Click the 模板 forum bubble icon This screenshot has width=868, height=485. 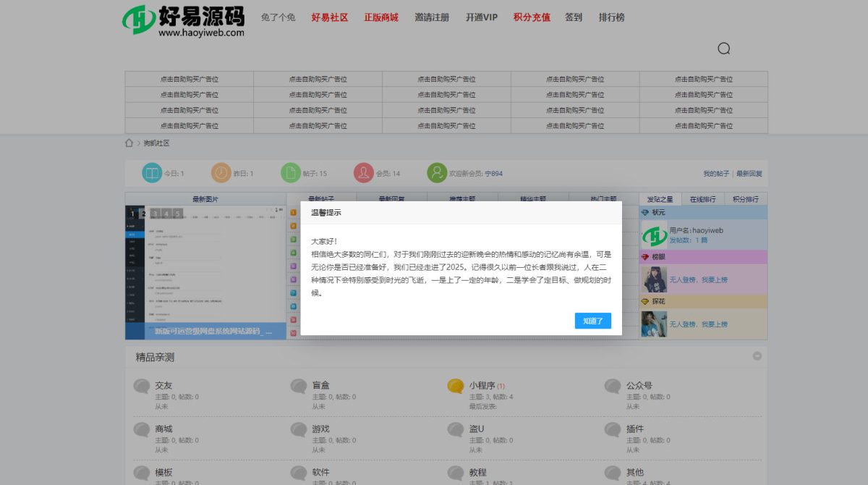[x=142, y=473]
